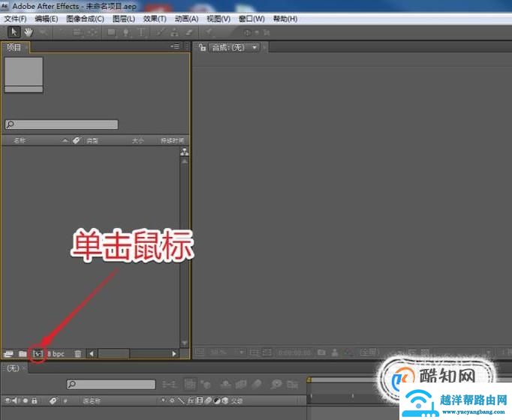Screen dimensions: 512x420
Task: Select the Rectangle mask tool
Action: (x=112, y=32)
